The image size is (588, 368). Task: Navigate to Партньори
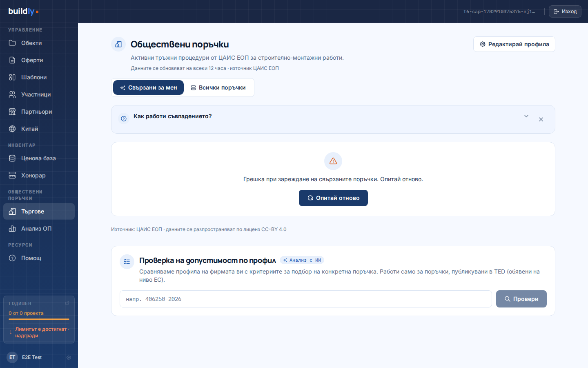39,112
